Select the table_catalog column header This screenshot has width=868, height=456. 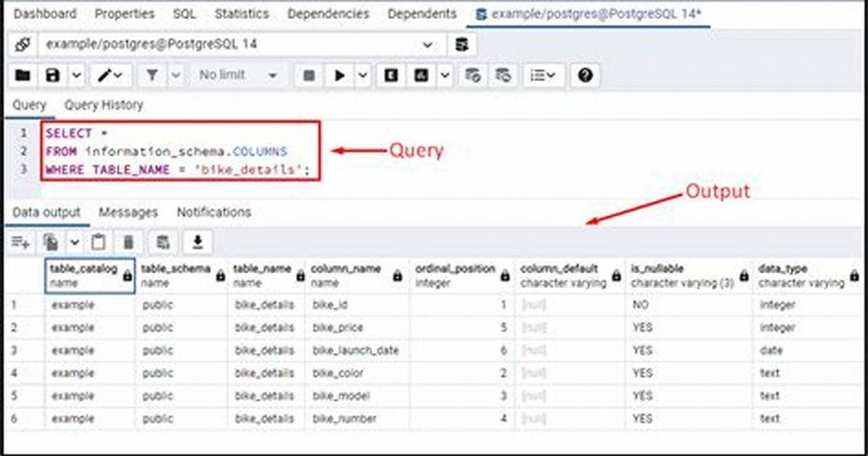coord(90,275)
